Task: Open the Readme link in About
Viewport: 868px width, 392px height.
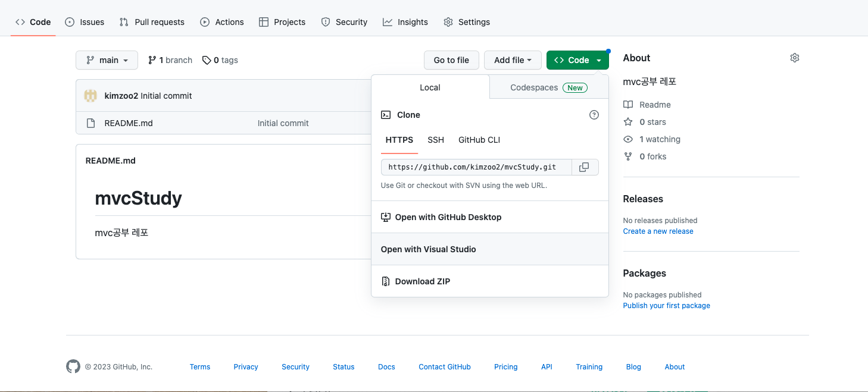Action: pos(647,105)
